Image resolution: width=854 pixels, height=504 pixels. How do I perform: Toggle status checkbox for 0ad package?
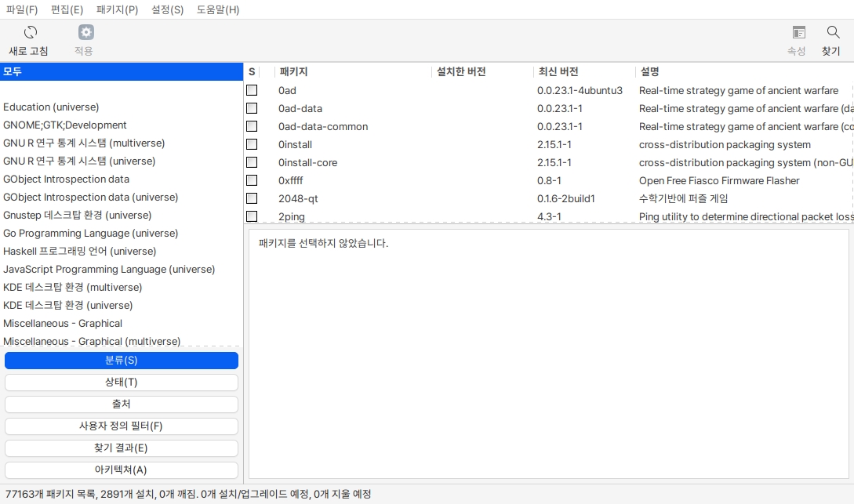coord(252,90)
